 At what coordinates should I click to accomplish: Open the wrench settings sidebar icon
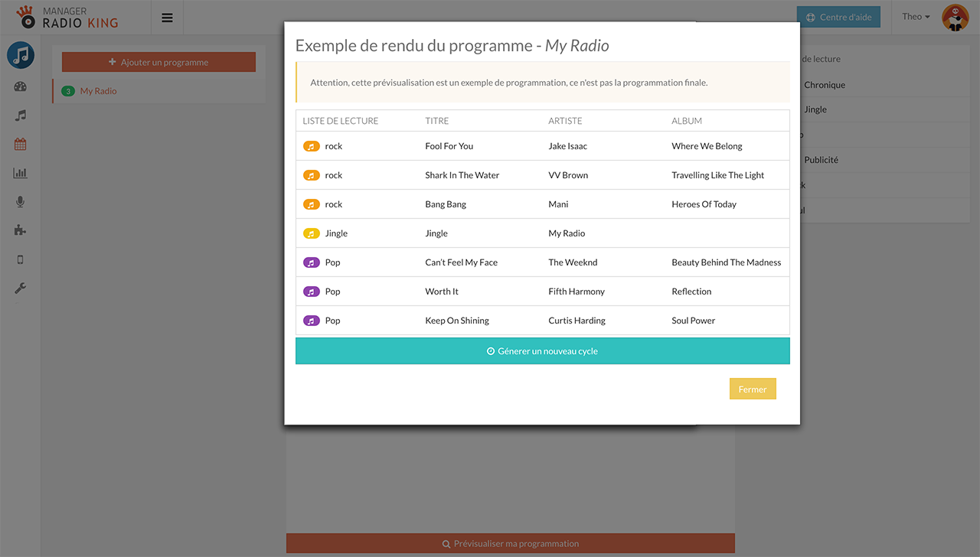click(21, 288)
